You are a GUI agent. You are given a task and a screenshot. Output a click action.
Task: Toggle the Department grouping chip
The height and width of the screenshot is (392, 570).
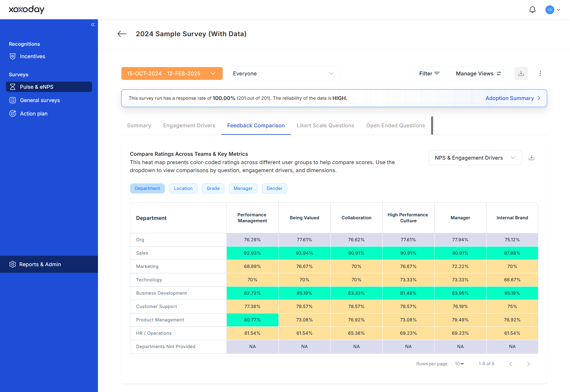(147, 188)
